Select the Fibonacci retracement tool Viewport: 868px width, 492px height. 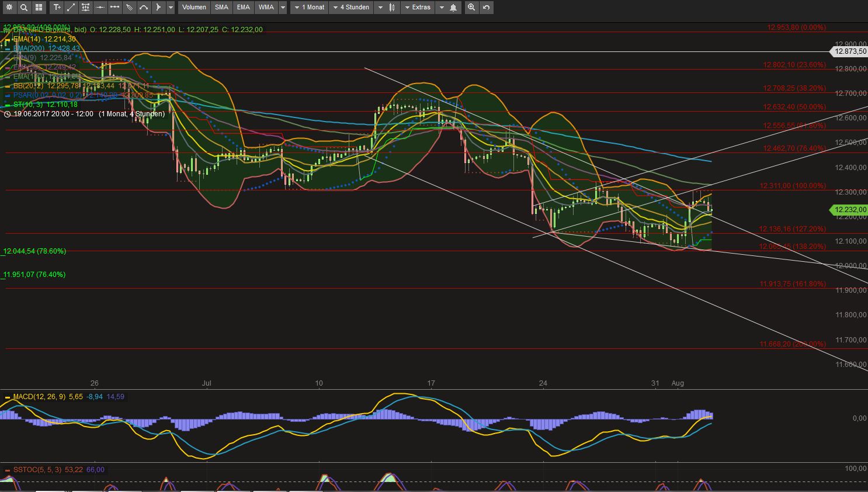(85, 7)
